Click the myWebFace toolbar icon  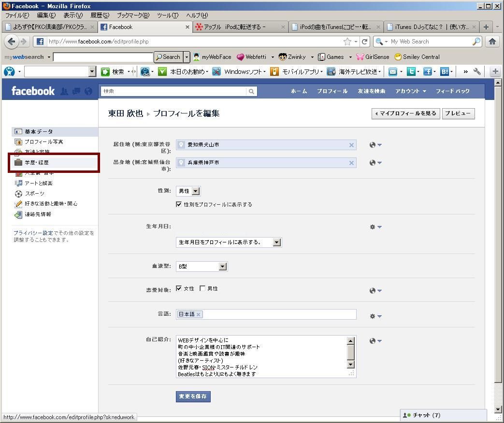coord(196,57)
